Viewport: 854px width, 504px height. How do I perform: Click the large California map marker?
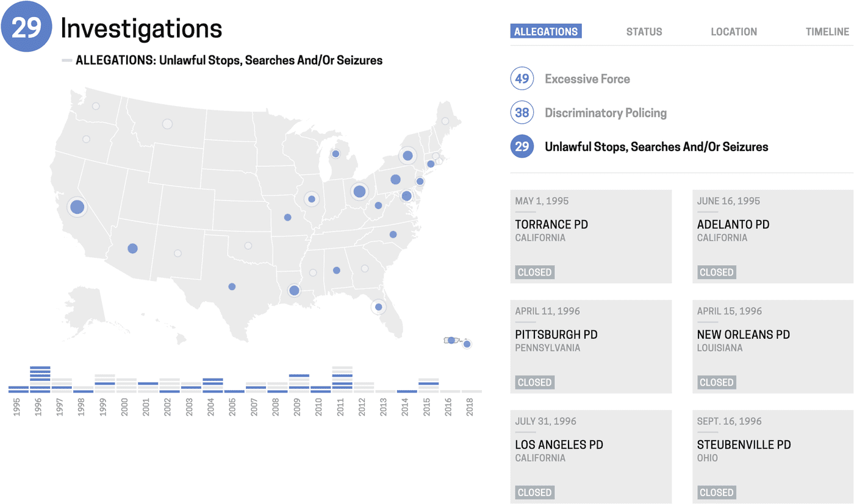coord(77,207)
